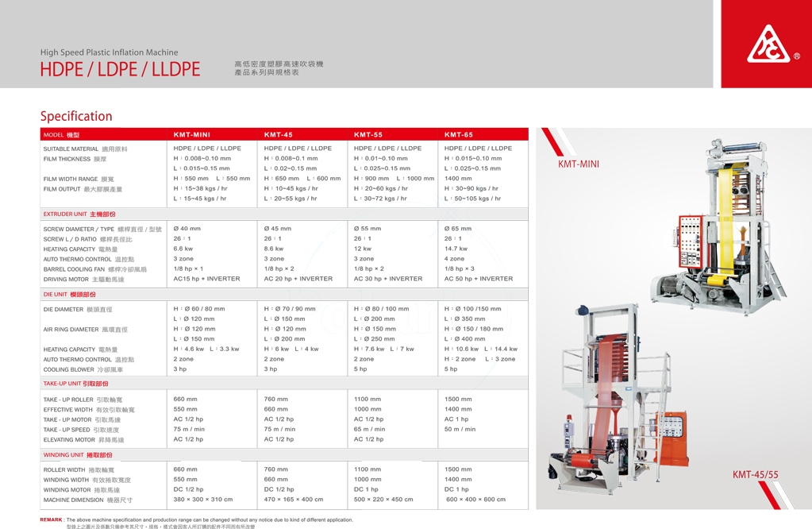Click the SCREW DIAMETER / TYPE label
This screenshot has height=529, width=812.
pyautogui.click(x=102, y=229)
